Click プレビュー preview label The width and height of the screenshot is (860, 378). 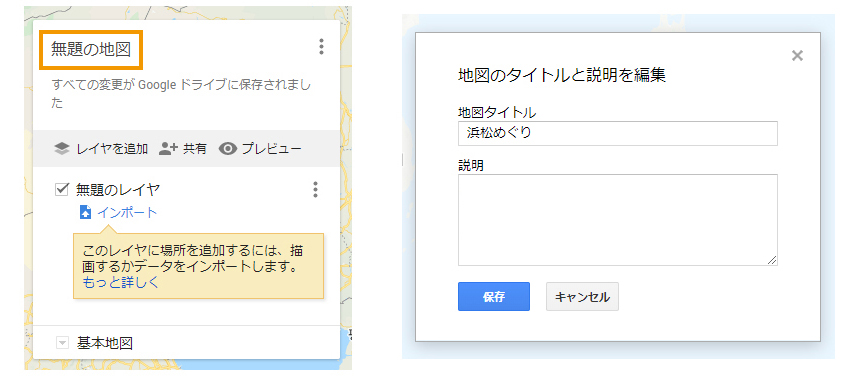click(x=271, y=149)
